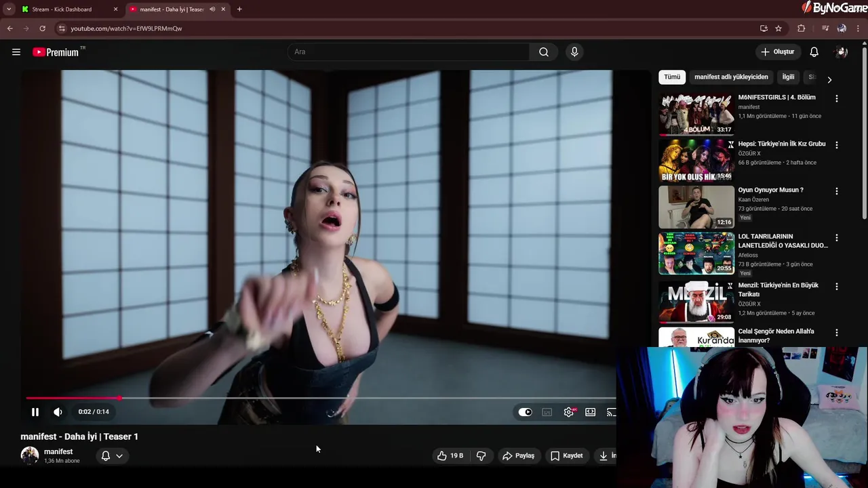Seek on the red video progress bar
The width and height of the screenshot is (868, 488).
(321, 398)
